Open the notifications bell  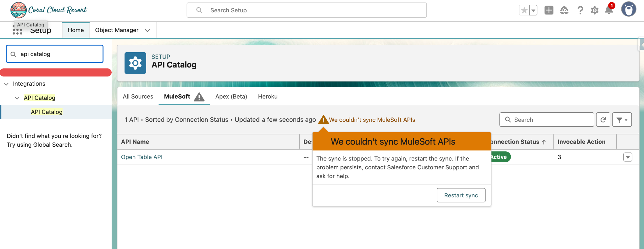point(609,10)
